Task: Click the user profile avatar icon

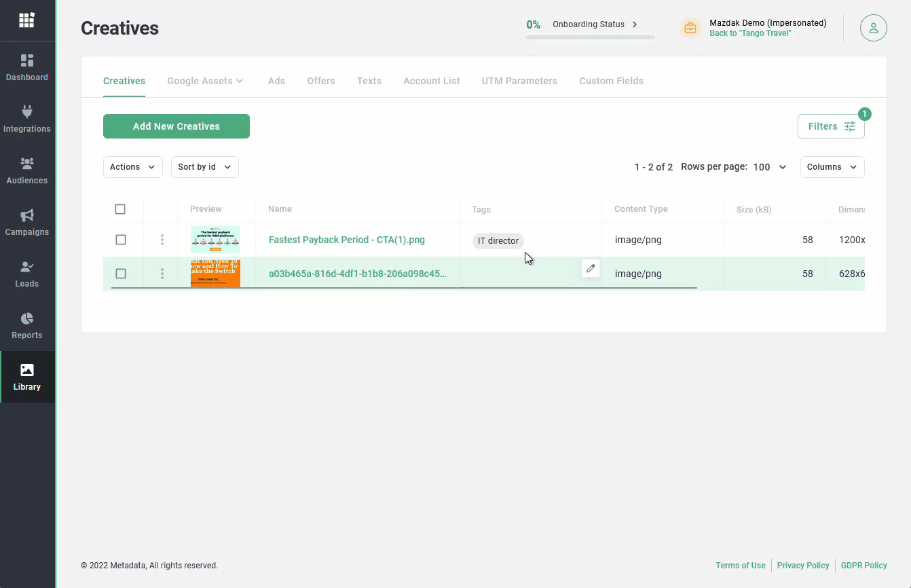Action: pyautogui.click(x=873, y=28)
